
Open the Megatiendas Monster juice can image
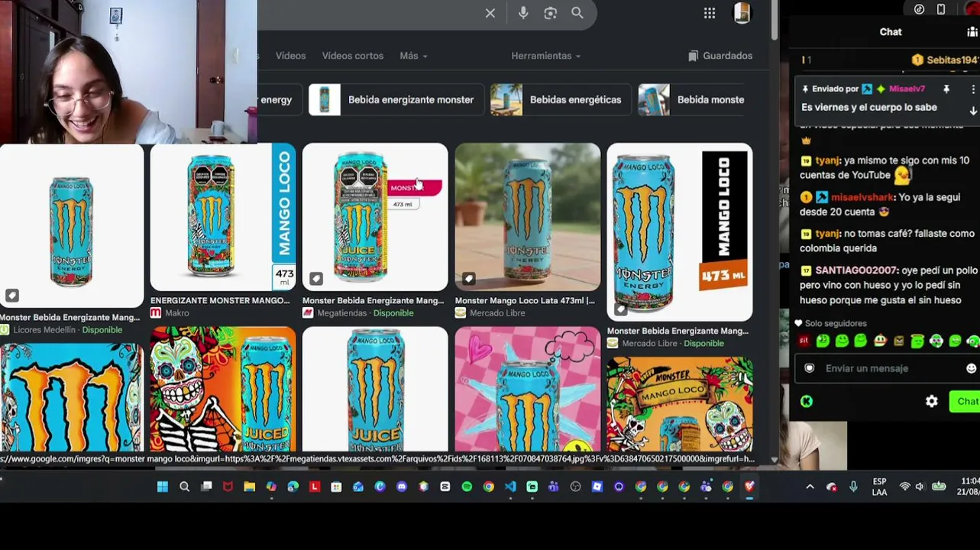pyautogui.click(x=375, y=217)
